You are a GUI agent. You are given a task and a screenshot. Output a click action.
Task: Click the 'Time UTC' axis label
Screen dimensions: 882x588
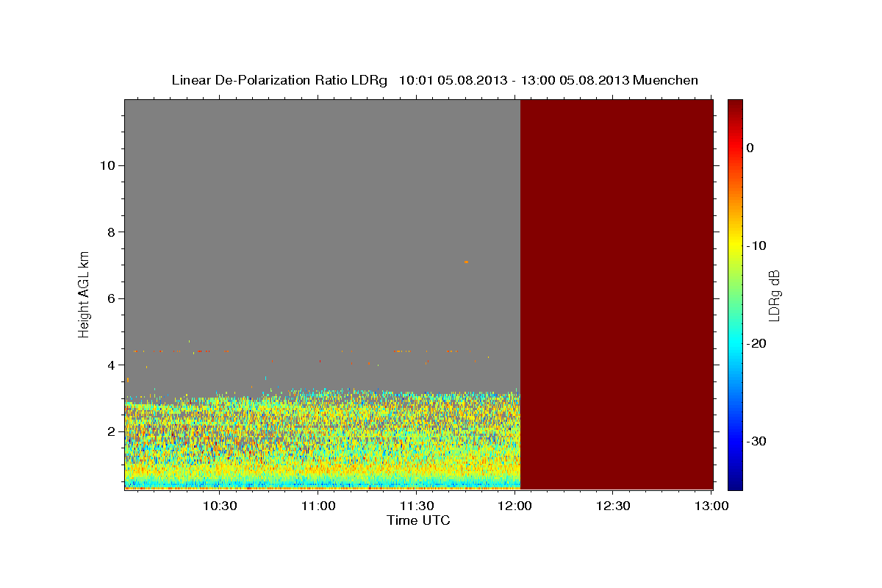click(x=418, y=520)
